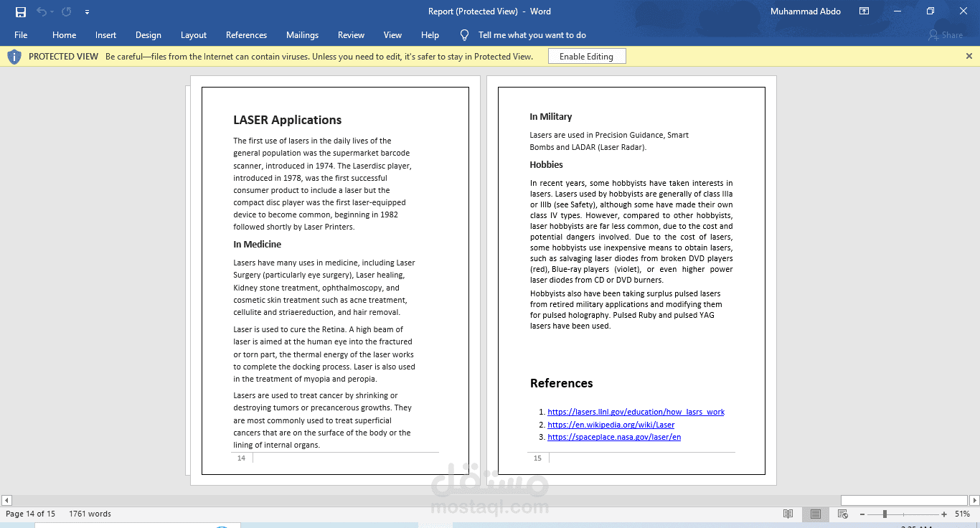The height and width of the screenshot is (528, 980).
Task: Click page number 14 in footer
Action: (x=241, y=458)
